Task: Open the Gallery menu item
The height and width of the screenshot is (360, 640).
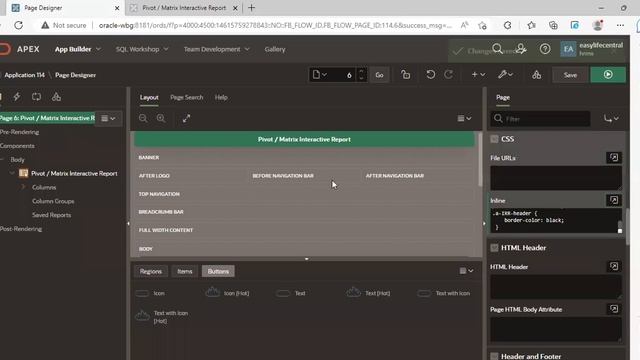Action: click(x=275, y=49)
